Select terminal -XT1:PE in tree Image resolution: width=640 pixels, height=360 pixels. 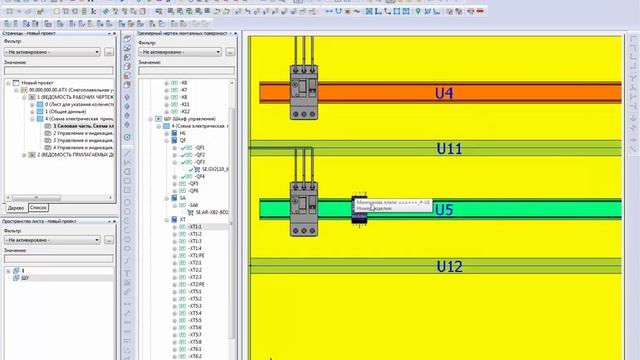(196, 256)
